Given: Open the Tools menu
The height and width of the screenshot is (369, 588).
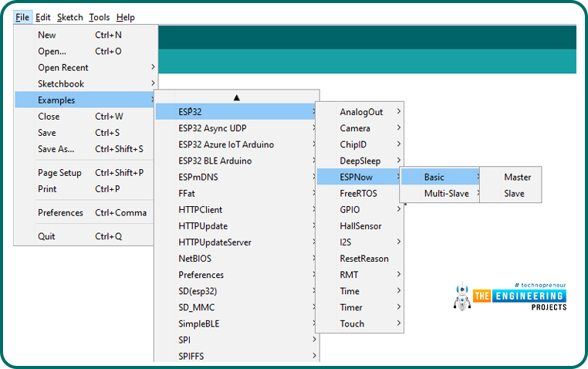Looking at the screenshot, I should click(99, 17).
